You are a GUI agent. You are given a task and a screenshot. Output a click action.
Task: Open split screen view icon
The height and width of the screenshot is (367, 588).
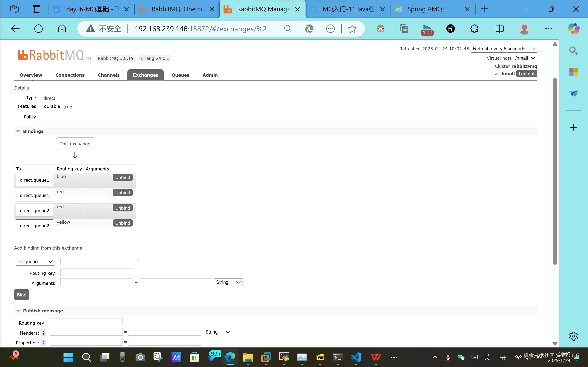pyautogui.click(x=500, y=29)
